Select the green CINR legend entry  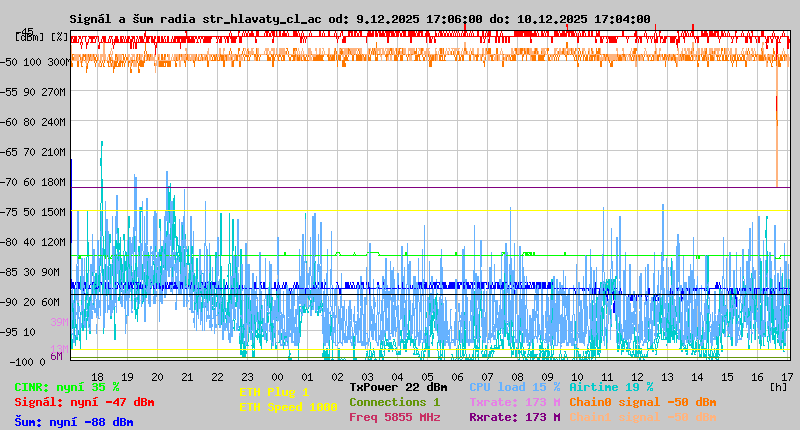click(66, 387)
